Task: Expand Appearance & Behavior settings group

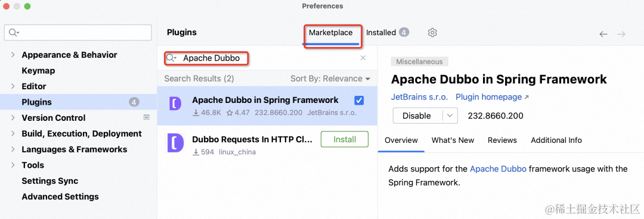Action: pos(13,55)
